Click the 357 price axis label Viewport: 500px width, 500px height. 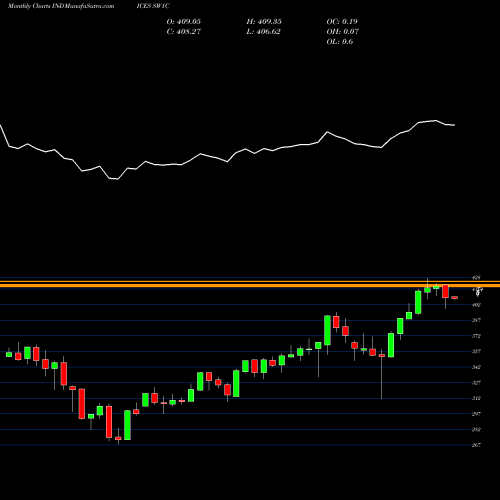[x=477, y=351]
